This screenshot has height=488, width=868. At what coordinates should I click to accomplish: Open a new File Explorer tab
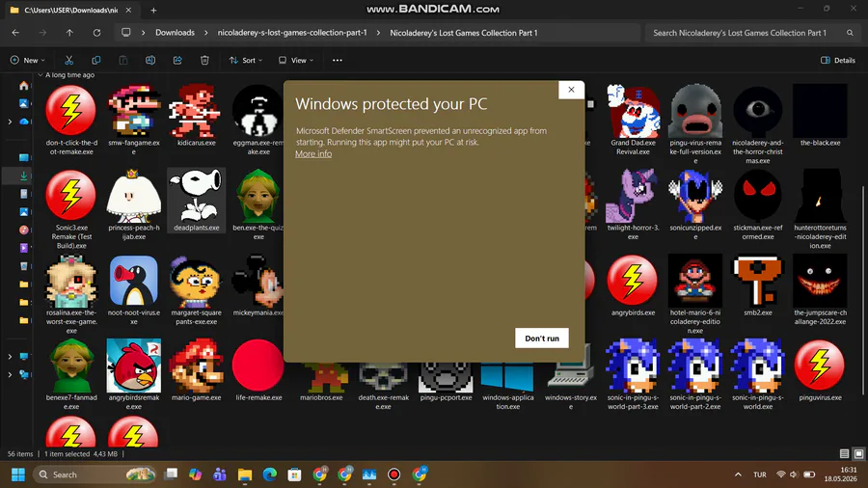(x=153, y=10)
